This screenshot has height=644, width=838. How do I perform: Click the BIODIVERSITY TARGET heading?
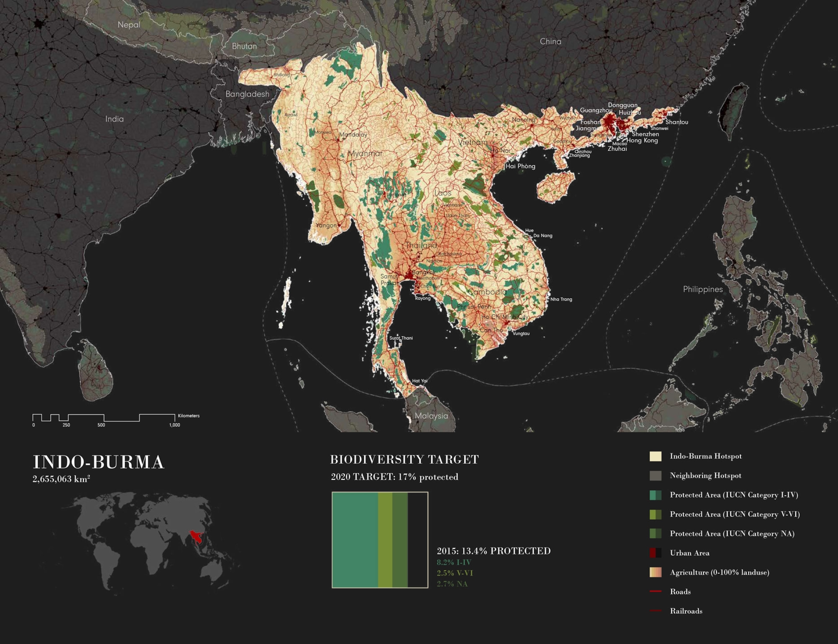tap(404, 460)
